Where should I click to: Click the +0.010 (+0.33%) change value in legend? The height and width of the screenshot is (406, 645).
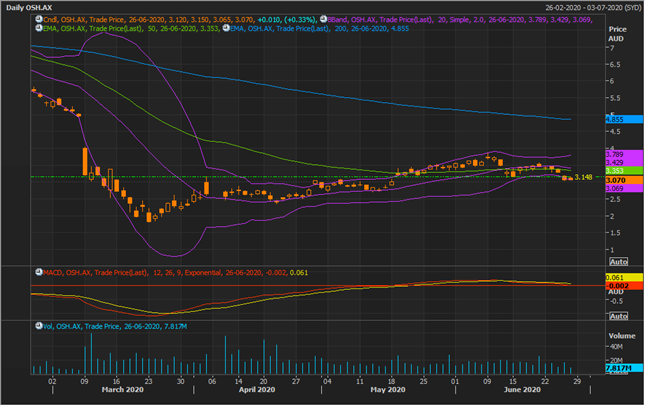coord(287,19)
